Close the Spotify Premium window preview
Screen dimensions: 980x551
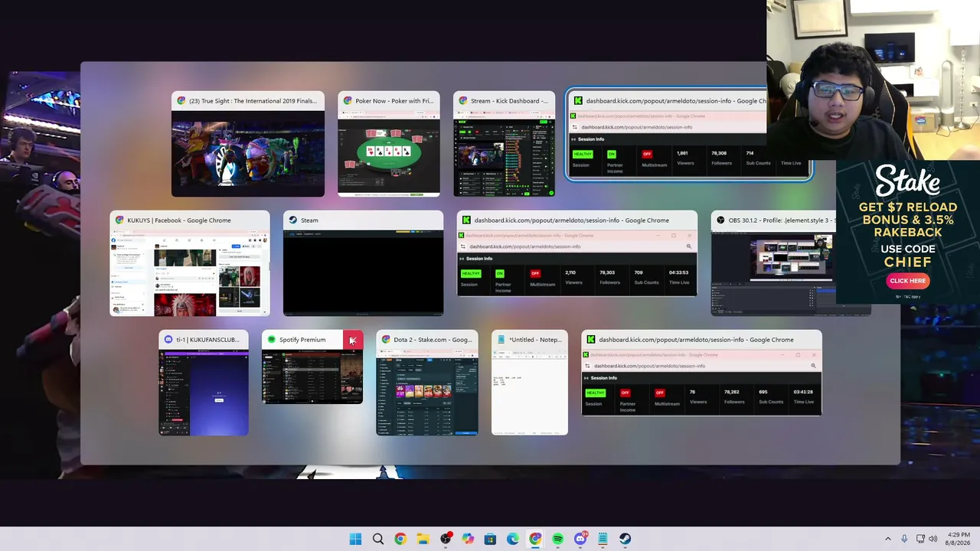pyautogui.click(x=352, y=340)
